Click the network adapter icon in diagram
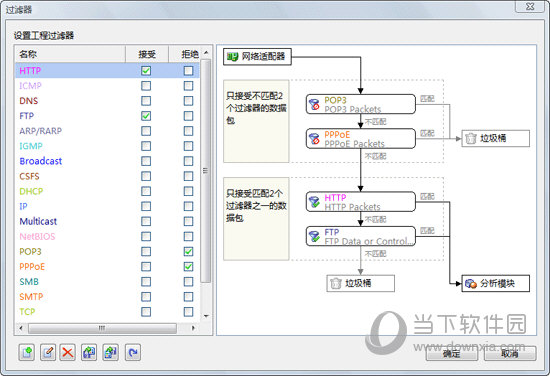The width and height of the screenshot is (550, 376). tap(233, 56)
